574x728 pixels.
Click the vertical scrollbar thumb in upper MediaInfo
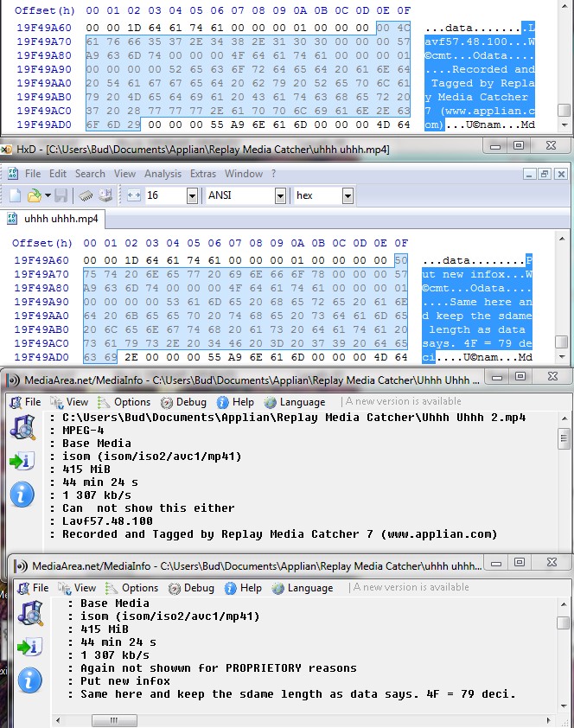(564, 438)
